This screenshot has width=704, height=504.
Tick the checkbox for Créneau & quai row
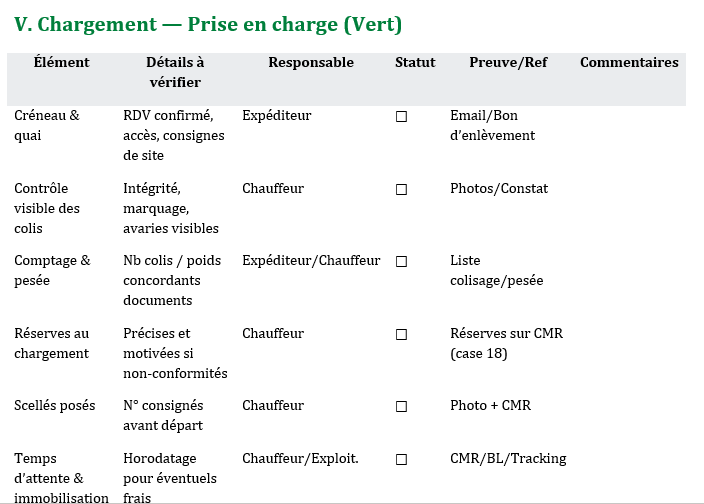pos(401,116)
